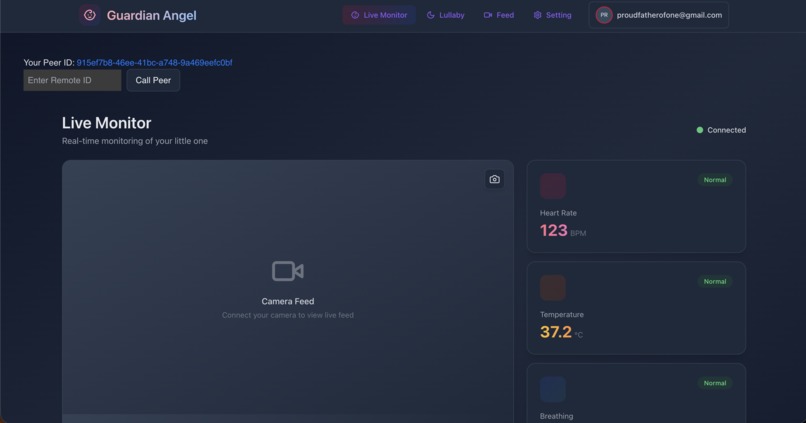Click the Camera Feed label

[x=288, y=301]
